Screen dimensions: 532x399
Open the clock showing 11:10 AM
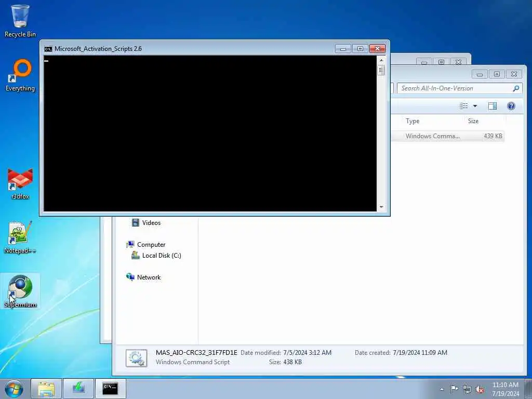click(x=506, y=389)
